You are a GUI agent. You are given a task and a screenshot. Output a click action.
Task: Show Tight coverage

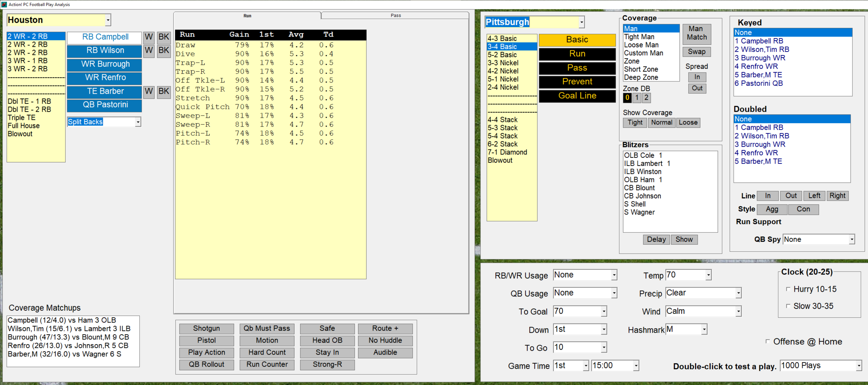point(635,123)
